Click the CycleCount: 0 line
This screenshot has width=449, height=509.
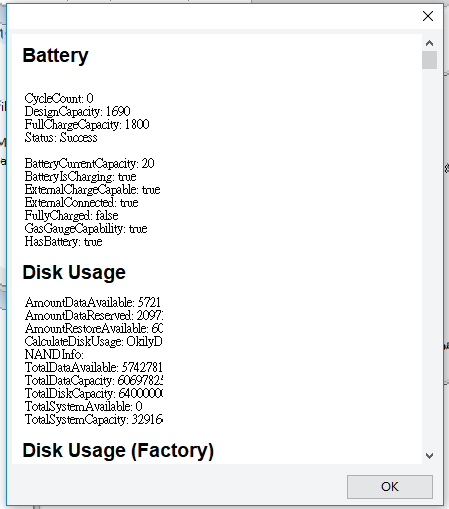tap(59, 98)
